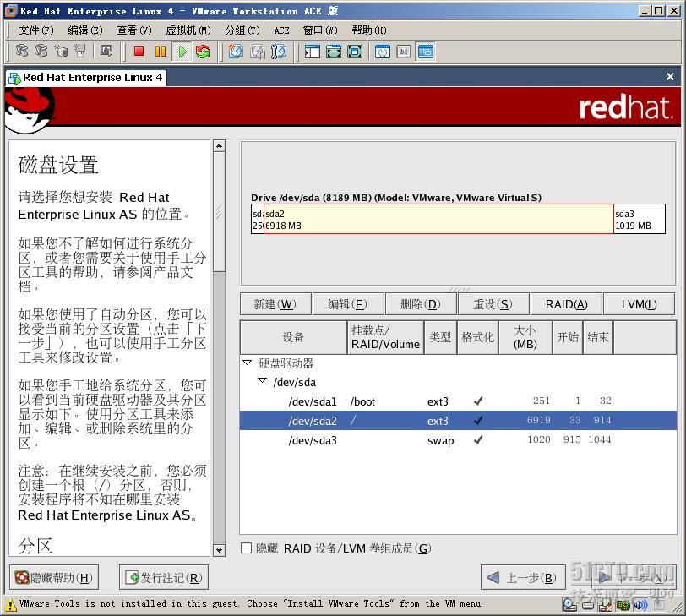Click the Revert to Snapshot icon
The image size is (686, 616).
click(x=257, y=52)
